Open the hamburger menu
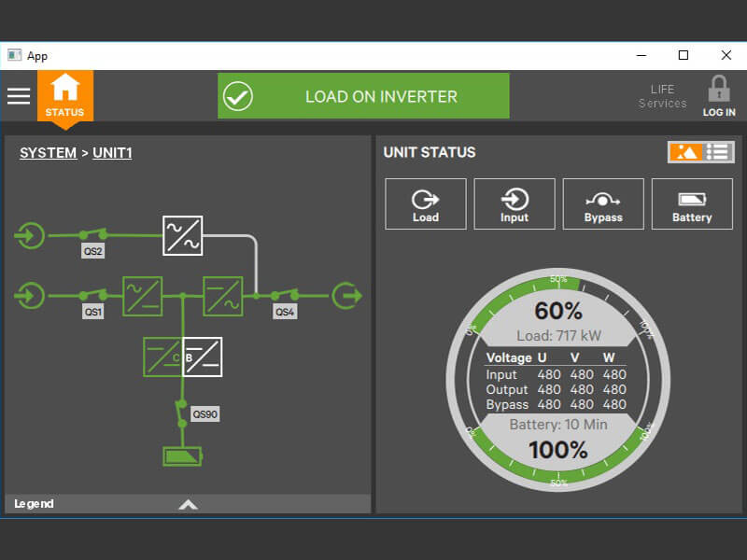 click(x=19, y=96)
